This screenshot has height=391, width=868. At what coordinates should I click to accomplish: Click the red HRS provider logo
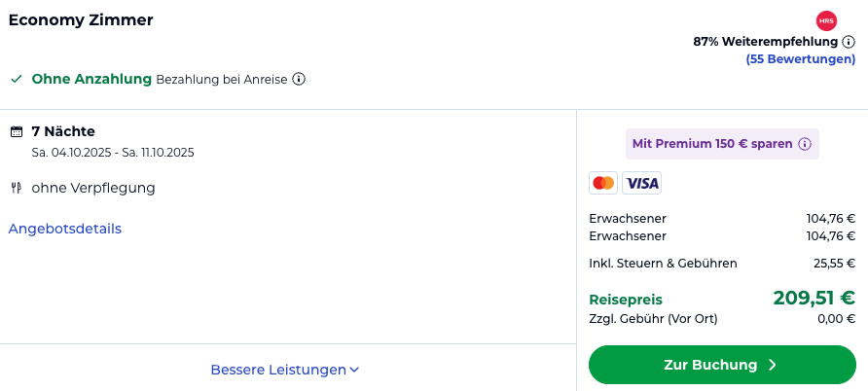tap(826, 20)
